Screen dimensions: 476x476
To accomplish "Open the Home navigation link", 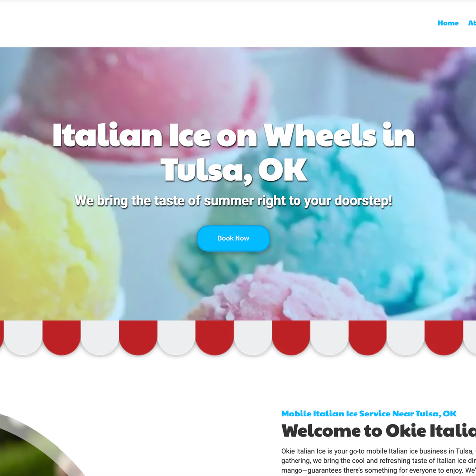I will click(448, 23).
